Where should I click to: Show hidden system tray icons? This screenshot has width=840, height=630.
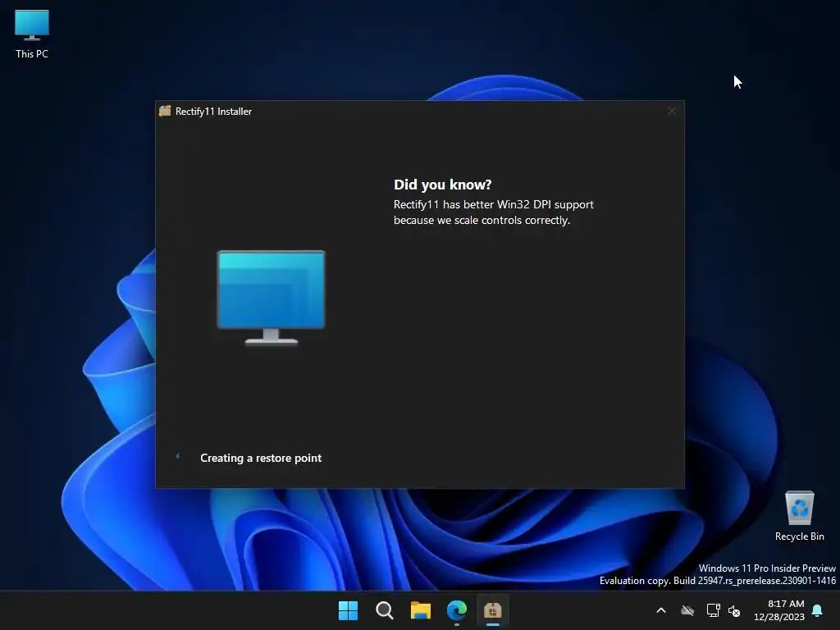pyautogui.click(x=661, y=610)
